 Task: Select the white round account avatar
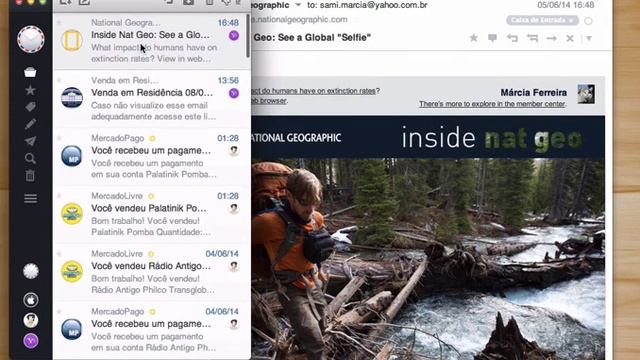31,271
